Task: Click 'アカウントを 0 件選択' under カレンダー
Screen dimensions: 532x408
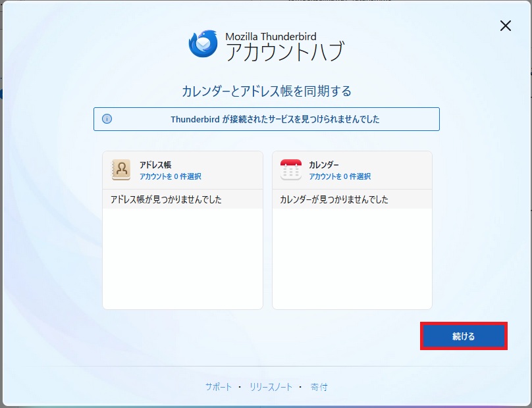Action: tap(340, 176)
